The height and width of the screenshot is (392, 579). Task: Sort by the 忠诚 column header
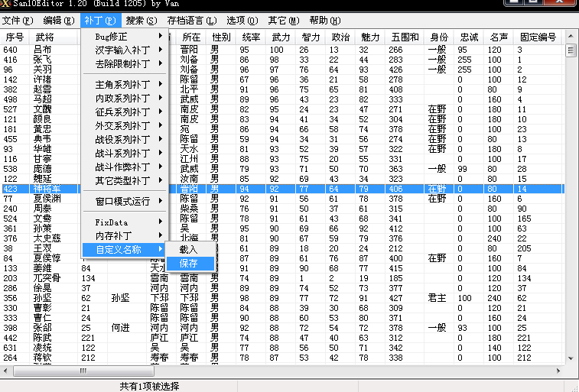[465, 37]
